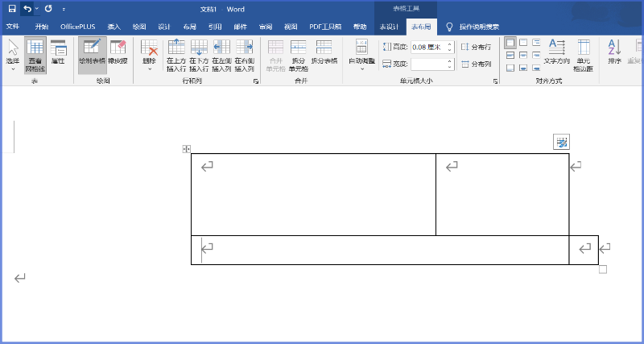Open the undo history dropdown arrow
The image size is (644, 344).
(x=36, y=9)
